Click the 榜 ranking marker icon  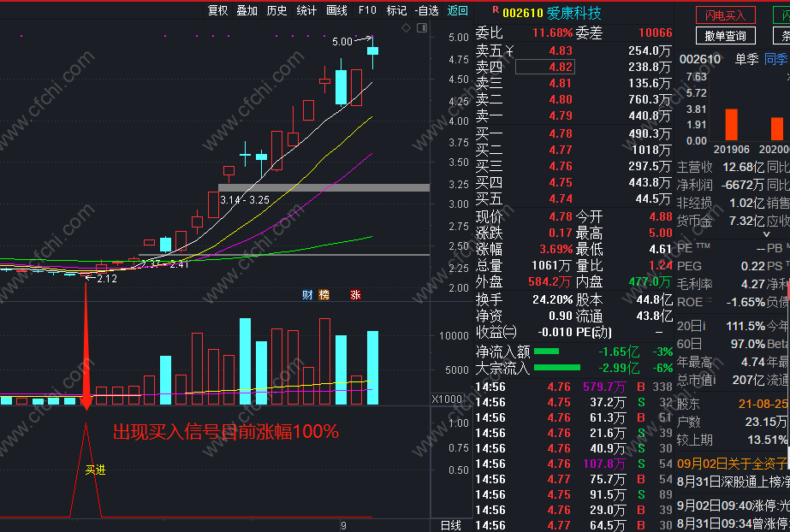click(324, 295)
